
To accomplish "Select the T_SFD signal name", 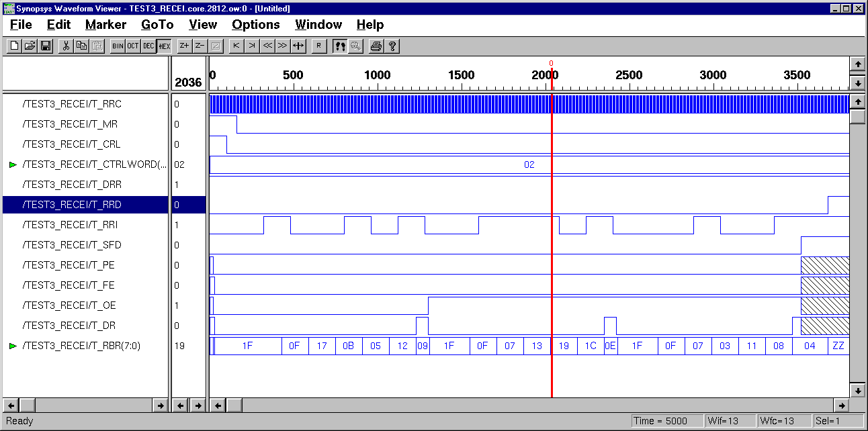I will pyautogui.click(x=72, y=245).
